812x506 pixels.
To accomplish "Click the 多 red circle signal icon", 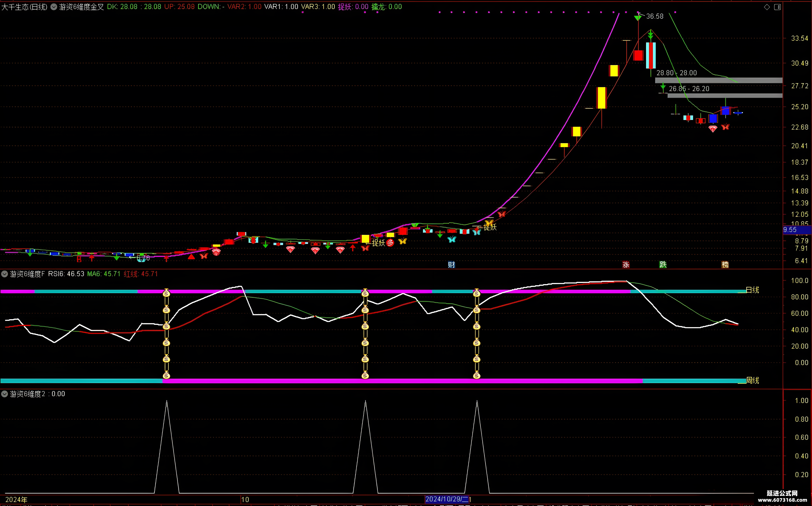I will coord(390,243).
